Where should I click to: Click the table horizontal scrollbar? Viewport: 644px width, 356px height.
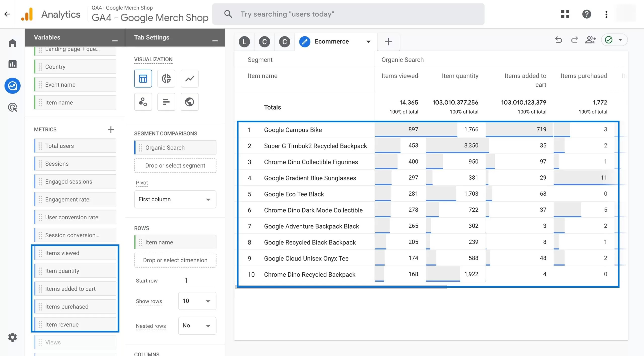pyautogui.click(x=341, y=287)
